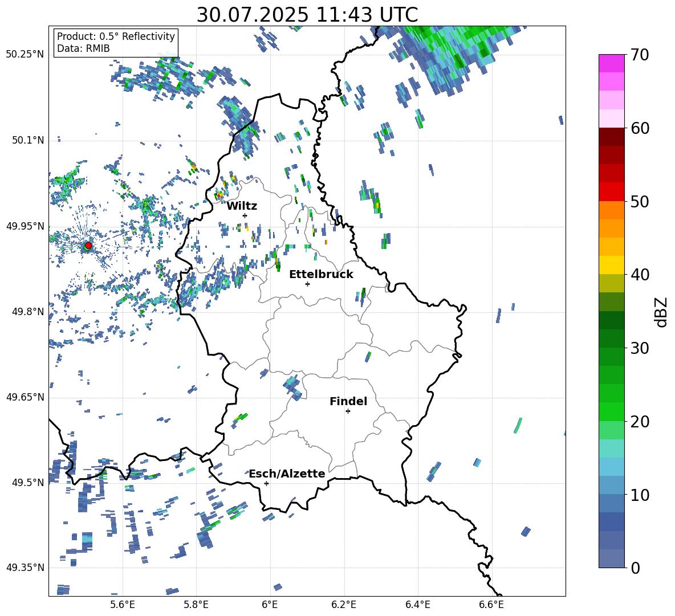Click the 49.5°N latitude label
675x616 pixels.
[x=28, y=482]
